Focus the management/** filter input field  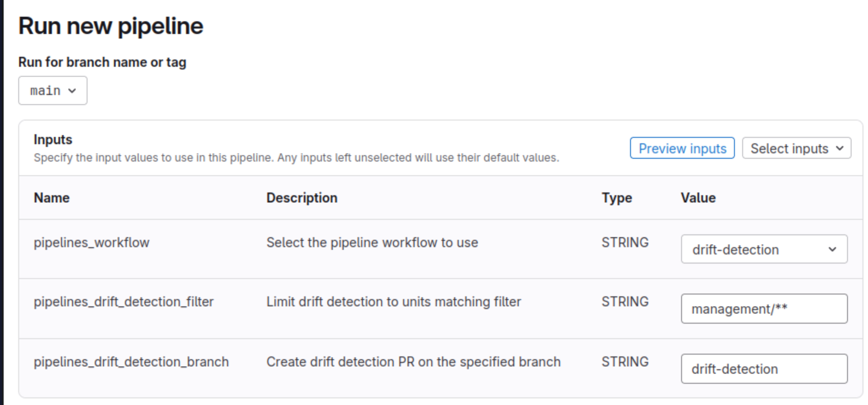point(764,309)
